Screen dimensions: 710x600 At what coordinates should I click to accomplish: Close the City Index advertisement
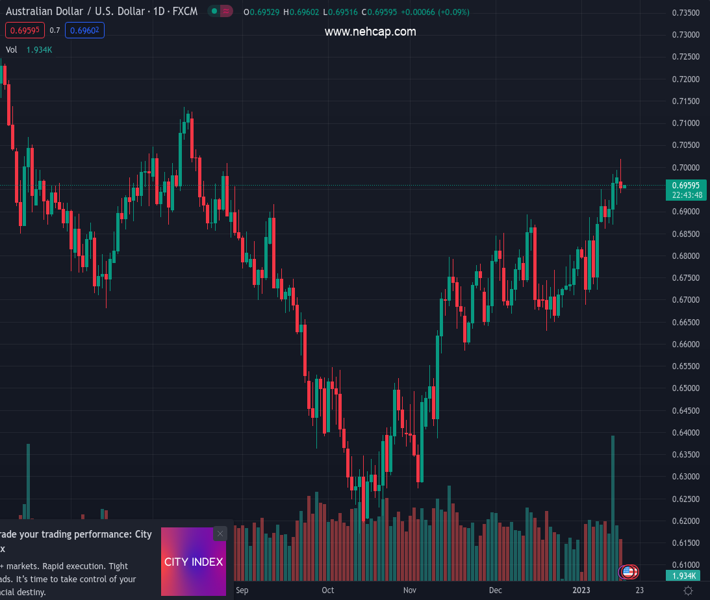click(220, 533)
